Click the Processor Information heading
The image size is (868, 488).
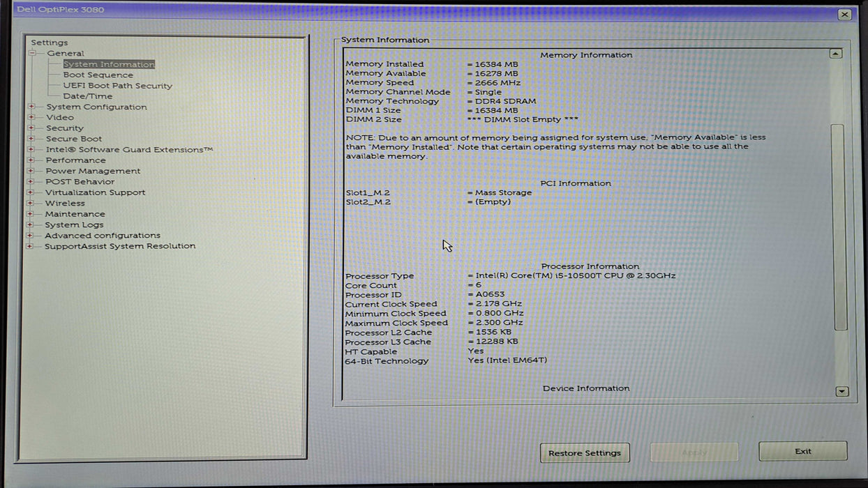click(x=590, y=266)
